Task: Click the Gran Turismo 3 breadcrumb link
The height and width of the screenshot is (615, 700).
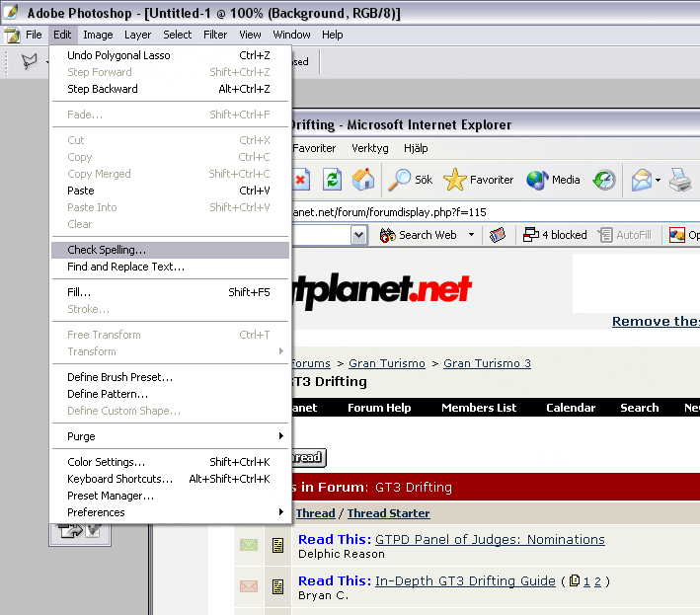Action: (487, 363)
